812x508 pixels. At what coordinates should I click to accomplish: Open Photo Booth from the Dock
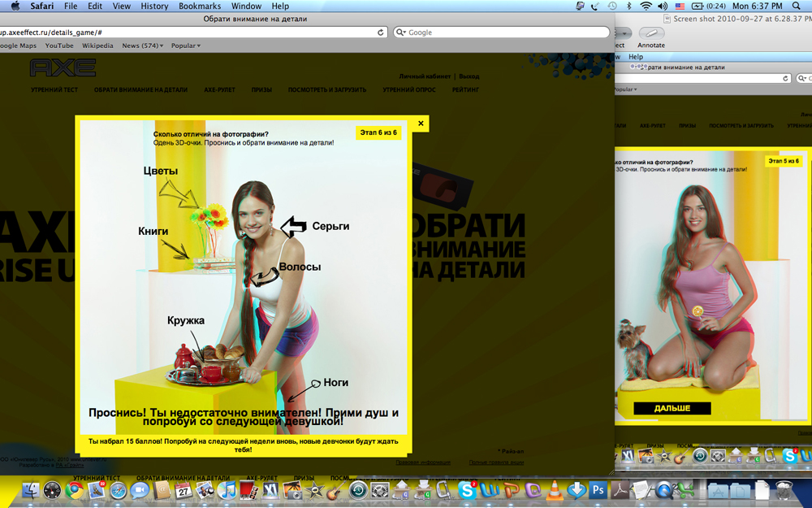coord(248,490)
